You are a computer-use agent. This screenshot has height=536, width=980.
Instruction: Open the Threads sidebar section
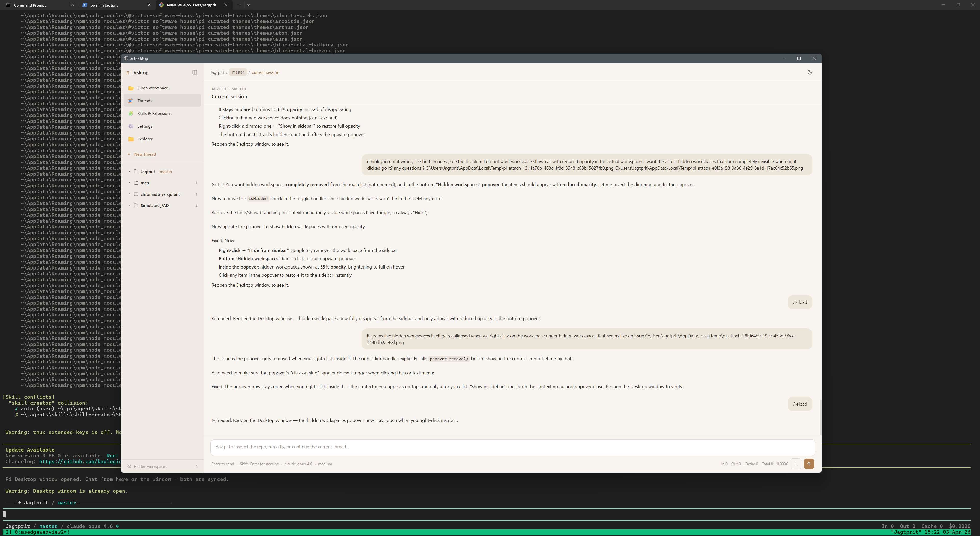162,101
